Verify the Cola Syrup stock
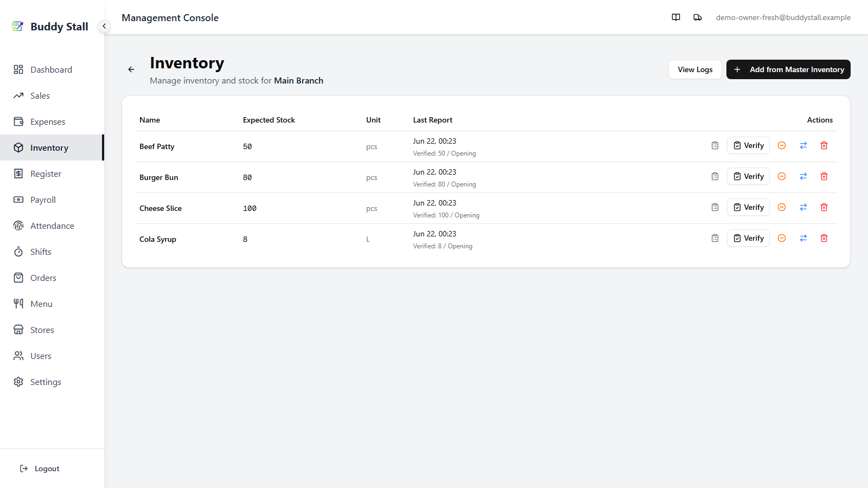The width and height of the screenshot is (868, 488). tap(748, 238)
